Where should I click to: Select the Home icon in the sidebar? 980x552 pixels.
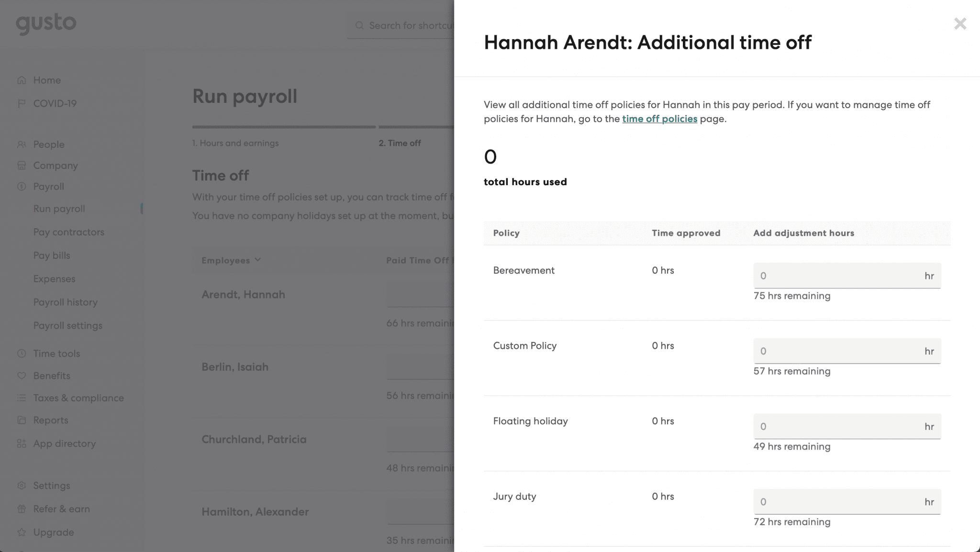22,80
